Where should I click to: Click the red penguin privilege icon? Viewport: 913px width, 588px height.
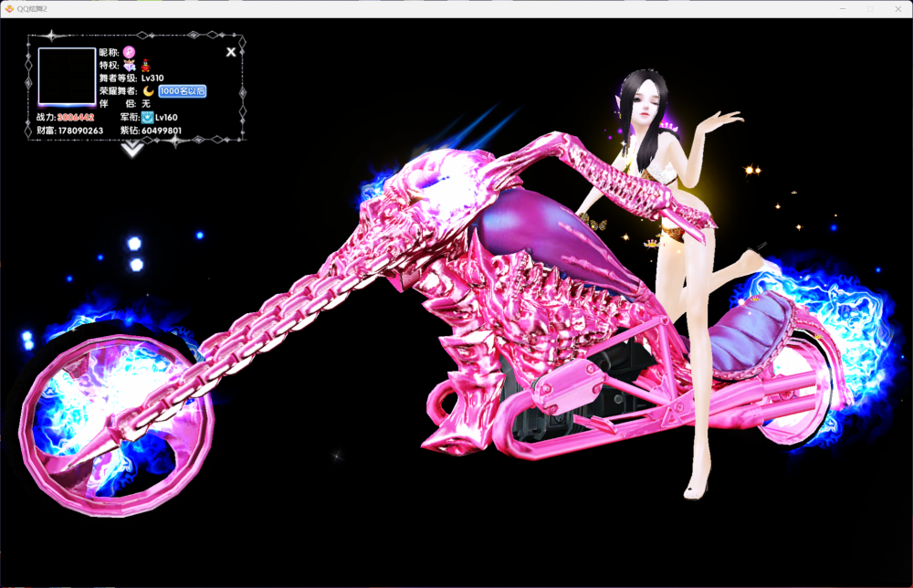[x=145, y=65]
